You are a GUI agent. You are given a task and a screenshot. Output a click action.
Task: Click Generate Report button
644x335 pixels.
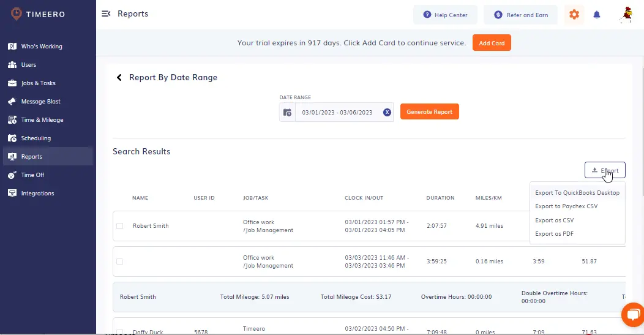(x=430, y=112)
